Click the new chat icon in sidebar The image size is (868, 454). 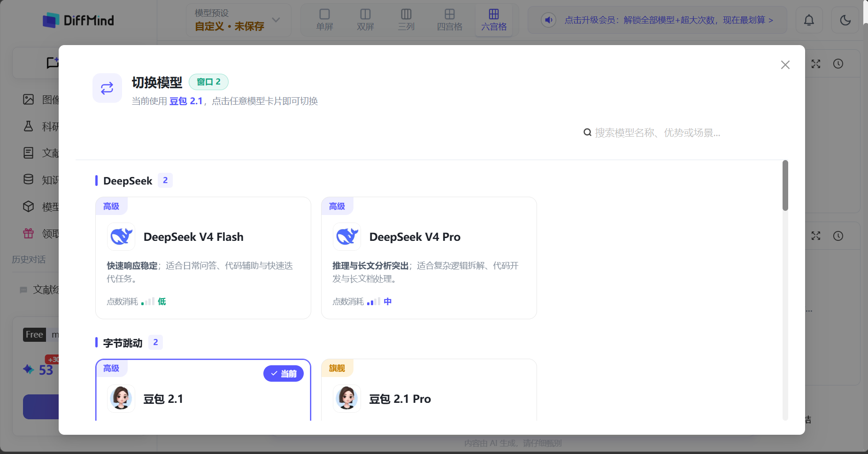53,63
